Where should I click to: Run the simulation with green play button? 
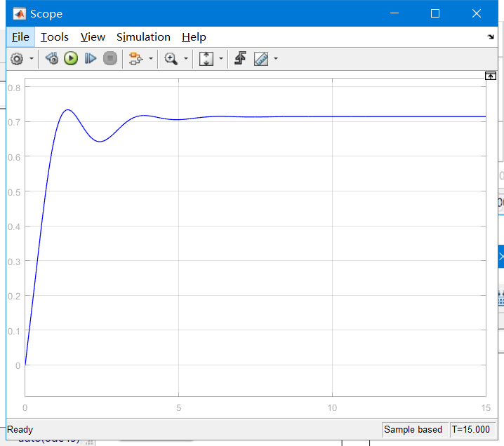(71, 59)
